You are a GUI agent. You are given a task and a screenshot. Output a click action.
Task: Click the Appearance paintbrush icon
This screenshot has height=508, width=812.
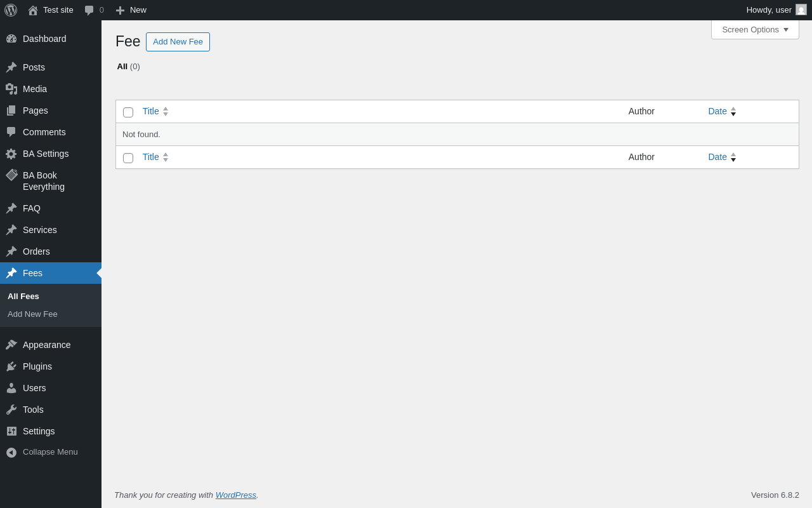[x=11, y=345]
